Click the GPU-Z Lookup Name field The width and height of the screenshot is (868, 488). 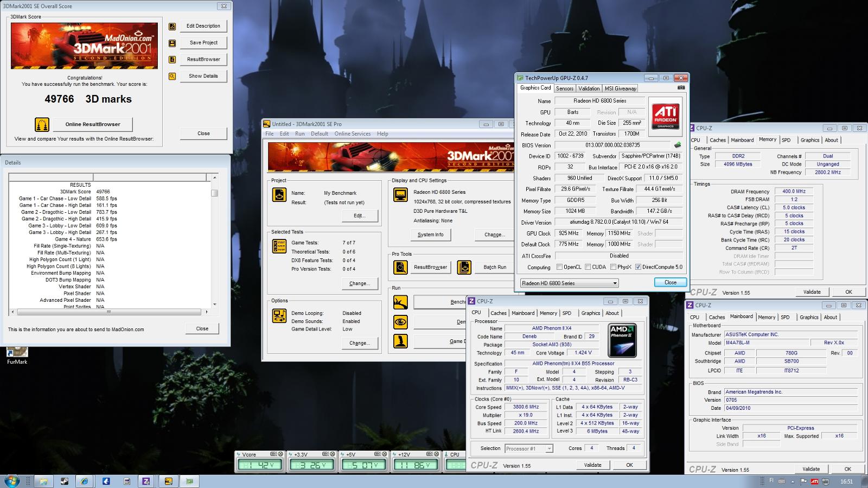599,101
